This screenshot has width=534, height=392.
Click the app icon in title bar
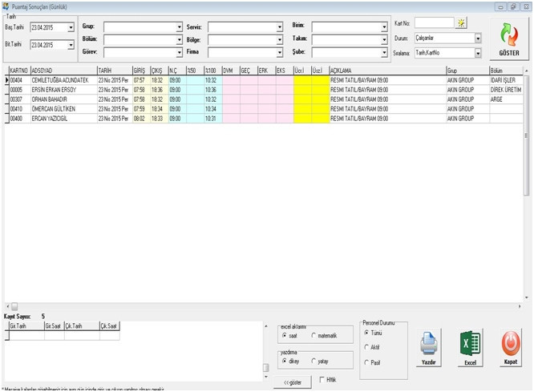pyautogui.click(x=6, y=6)
